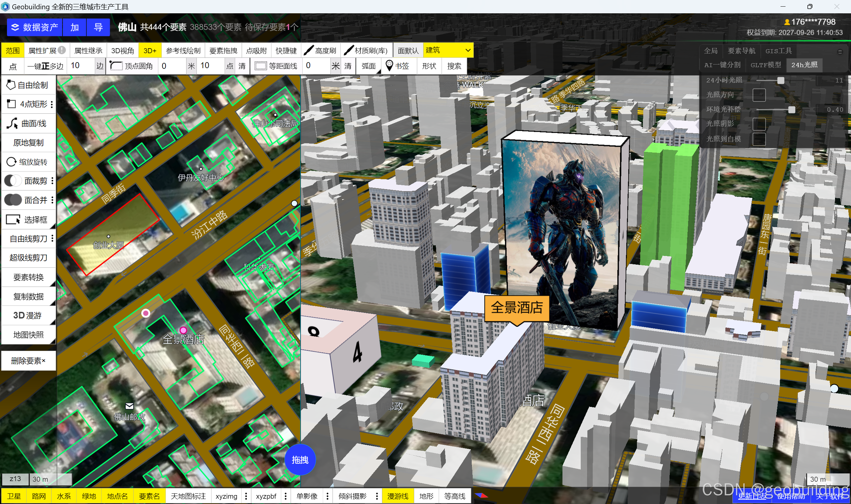Click the 一键正多边 sides input field
The width and height of the screenshot is (851, 504).
click(x=81, y=66)
